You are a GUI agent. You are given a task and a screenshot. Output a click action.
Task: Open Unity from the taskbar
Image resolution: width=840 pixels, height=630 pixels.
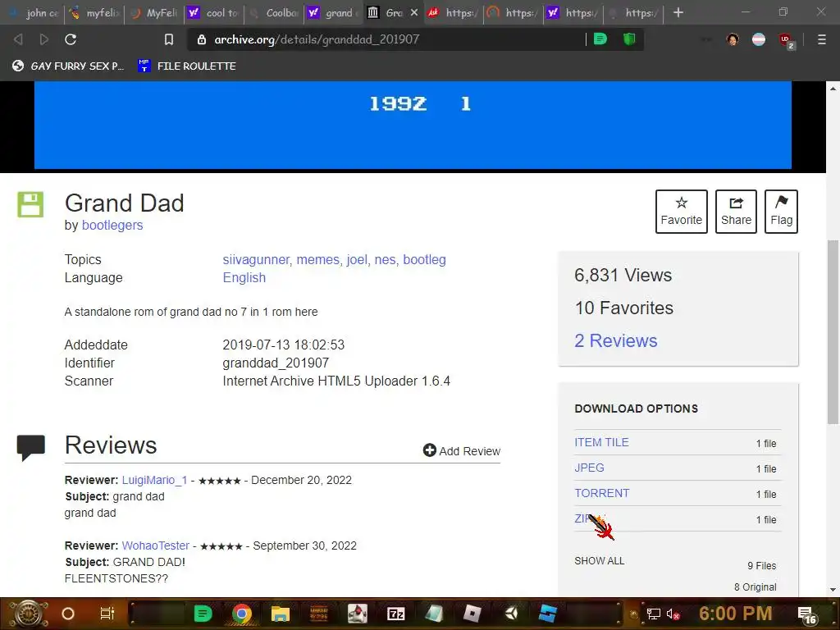pyautogui.click(x=511, y=614)
